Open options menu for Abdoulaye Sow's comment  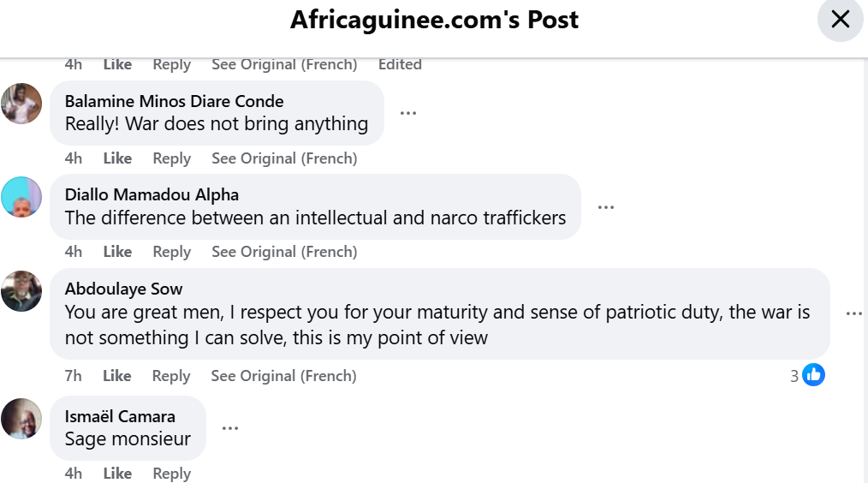tap(853, 313)
